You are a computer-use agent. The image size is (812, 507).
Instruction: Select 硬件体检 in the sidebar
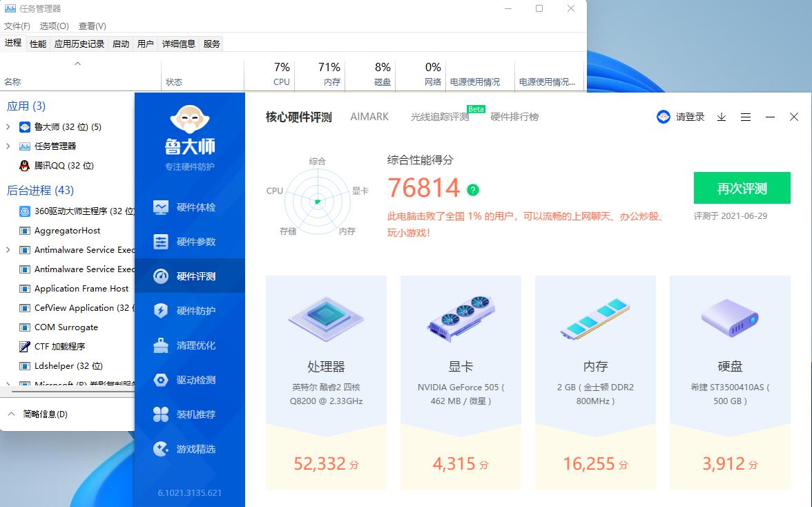[200, 206]
